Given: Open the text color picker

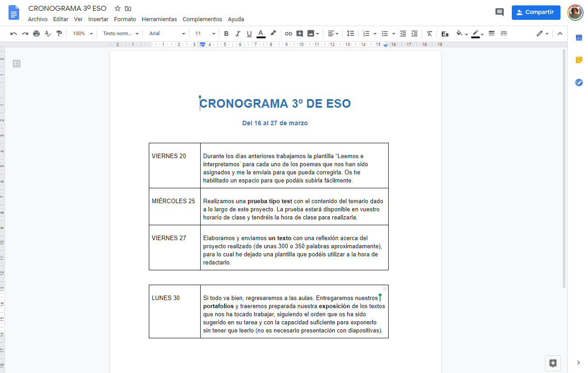Looking at the screenshot, I should [x=261, y=34].
